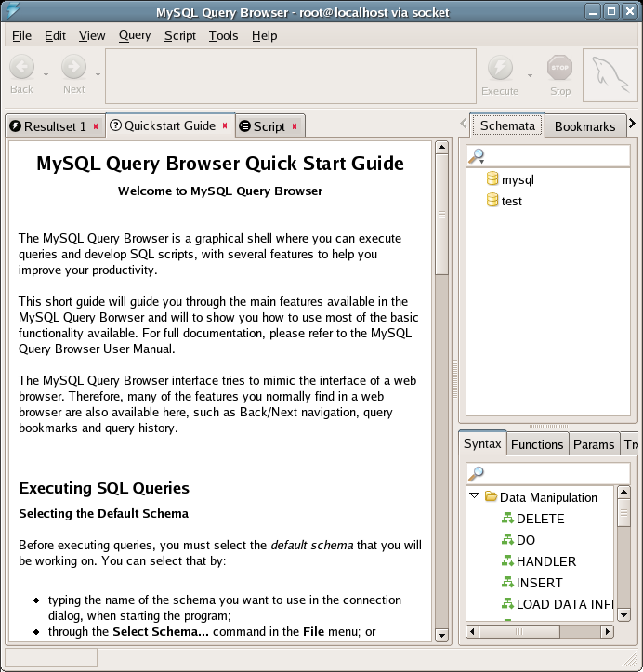Open the Script menu
The image size is (643, 672).
[180, 35]
